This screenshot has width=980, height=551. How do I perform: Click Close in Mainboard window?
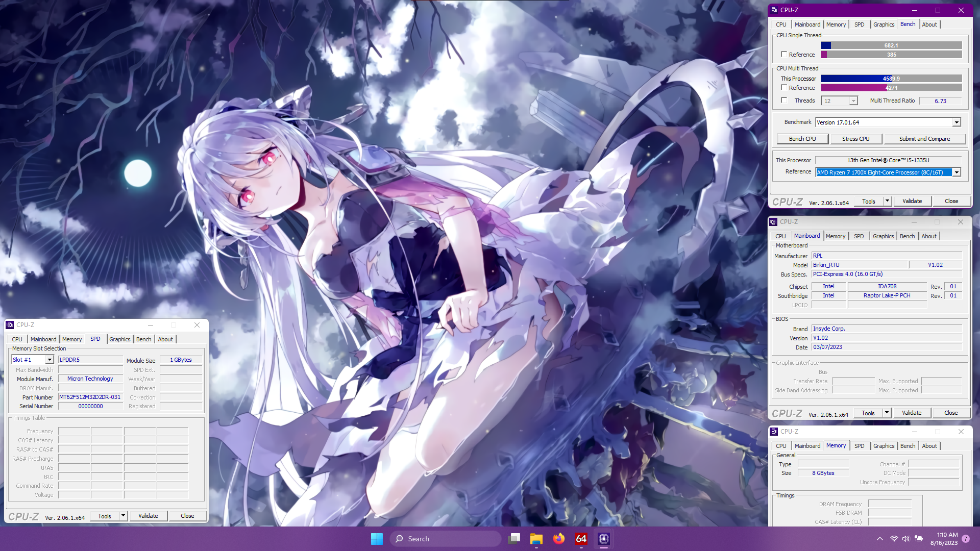[x=950, y=413]
